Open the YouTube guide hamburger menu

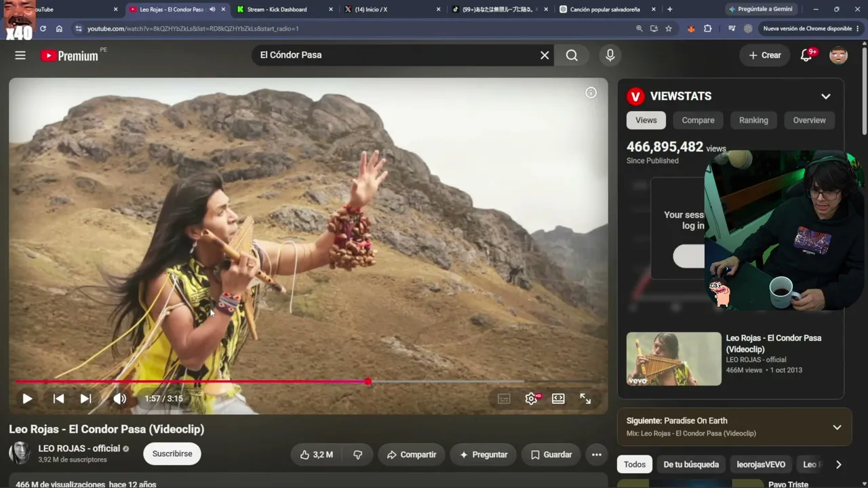coord(20,56)
